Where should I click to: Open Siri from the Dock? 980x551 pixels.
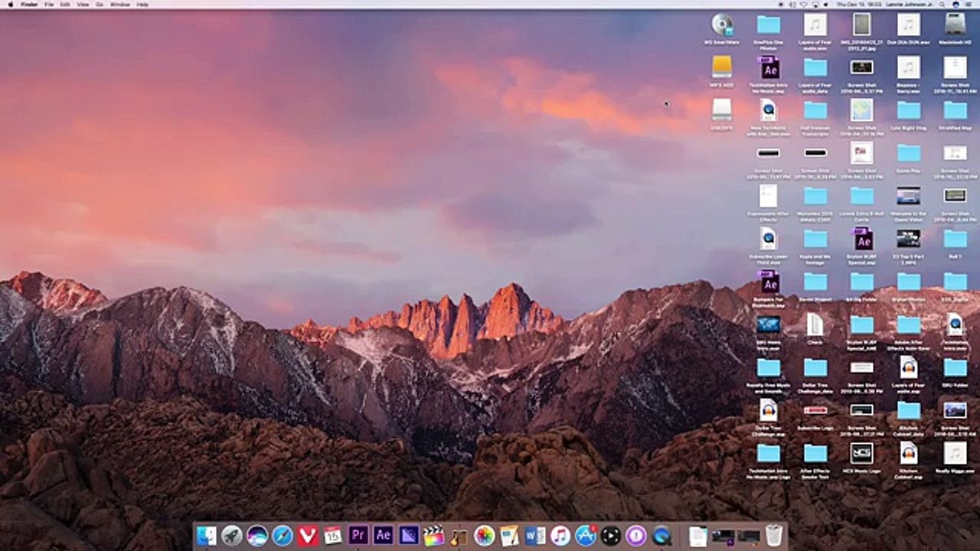(x=257, y=535)
